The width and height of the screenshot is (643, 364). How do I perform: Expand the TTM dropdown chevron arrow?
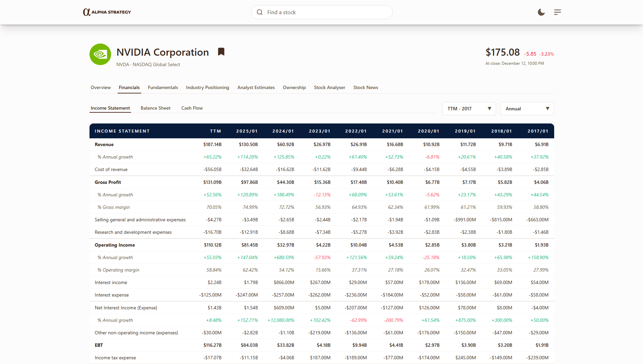pos(489,109)
